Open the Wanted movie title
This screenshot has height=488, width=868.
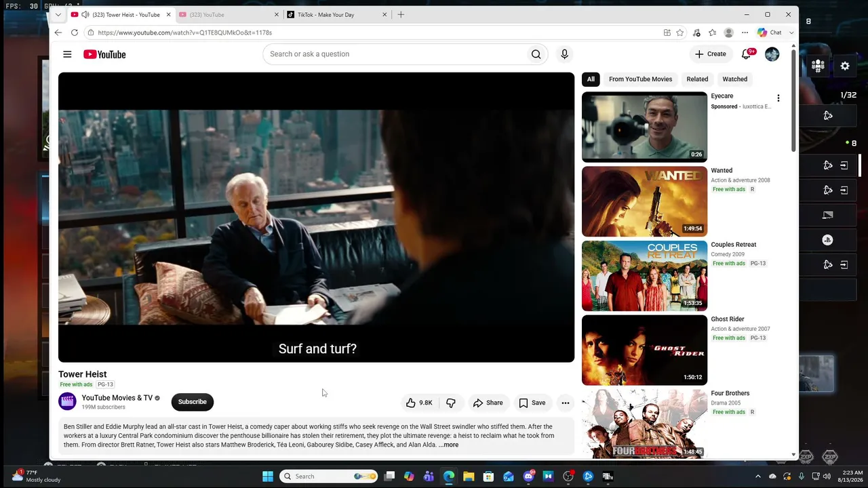point(722,171)
